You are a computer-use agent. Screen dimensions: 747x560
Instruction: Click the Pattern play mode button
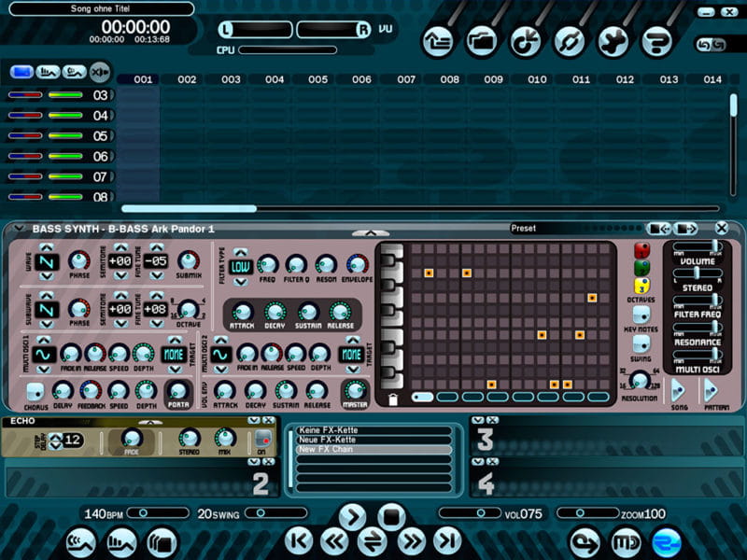[712, 391]
